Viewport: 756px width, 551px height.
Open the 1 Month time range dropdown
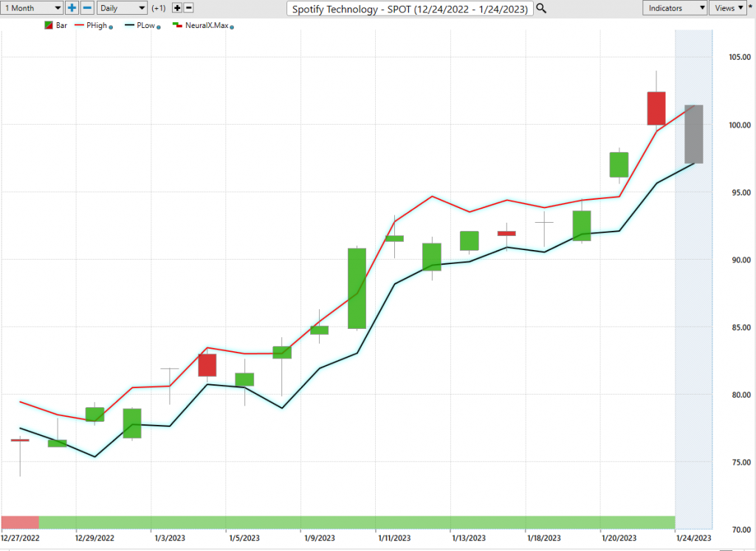32,8
